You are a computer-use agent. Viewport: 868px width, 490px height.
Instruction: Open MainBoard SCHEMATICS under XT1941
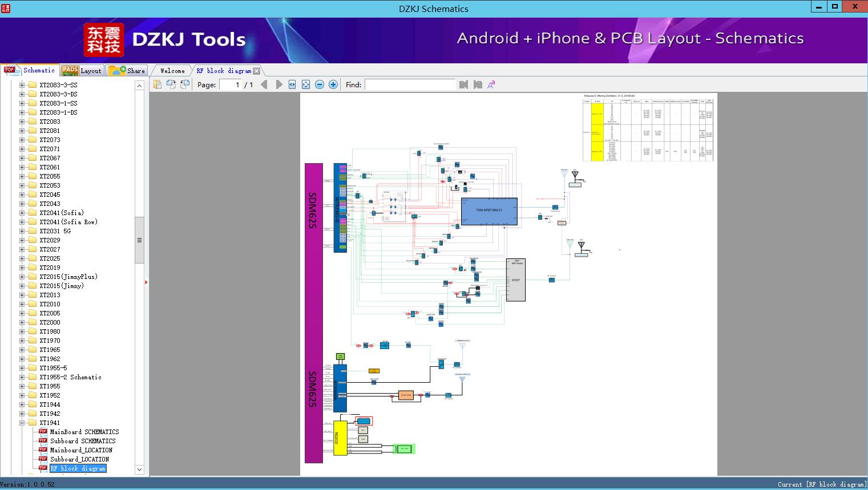(x=84, y=431)
